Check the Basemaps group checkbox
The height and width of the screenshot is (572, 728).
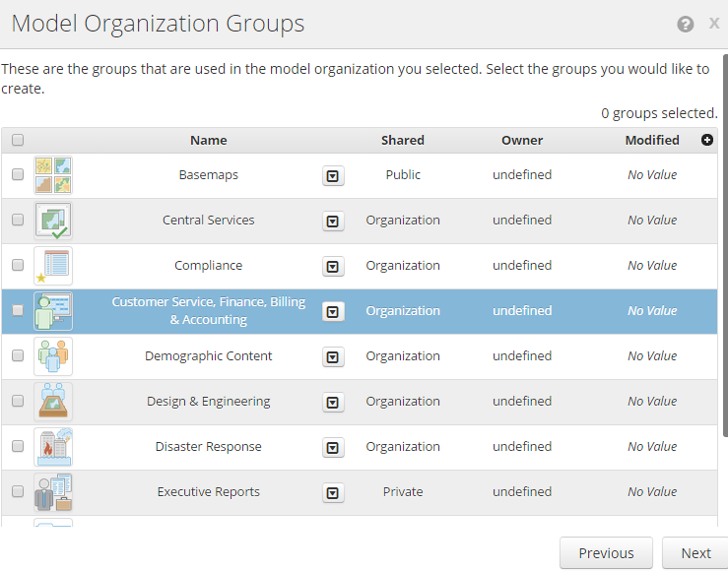(18, 174)
